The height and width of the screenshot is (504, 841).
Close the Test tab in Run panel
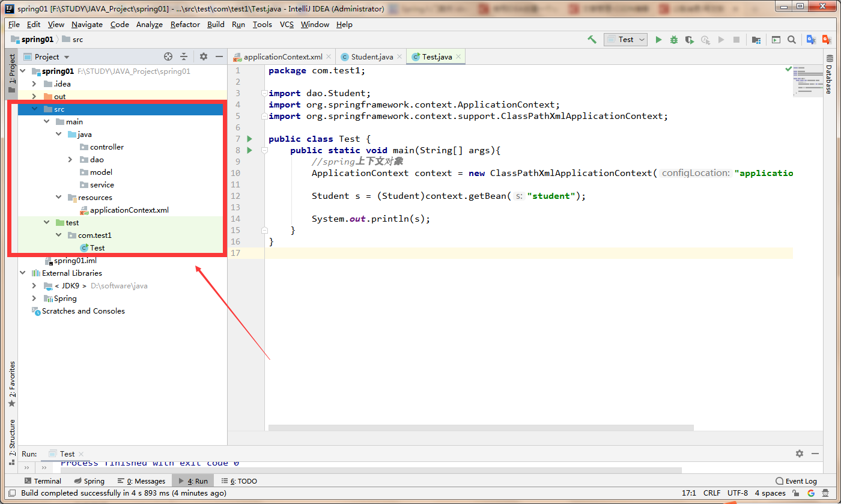pos(81,454)
